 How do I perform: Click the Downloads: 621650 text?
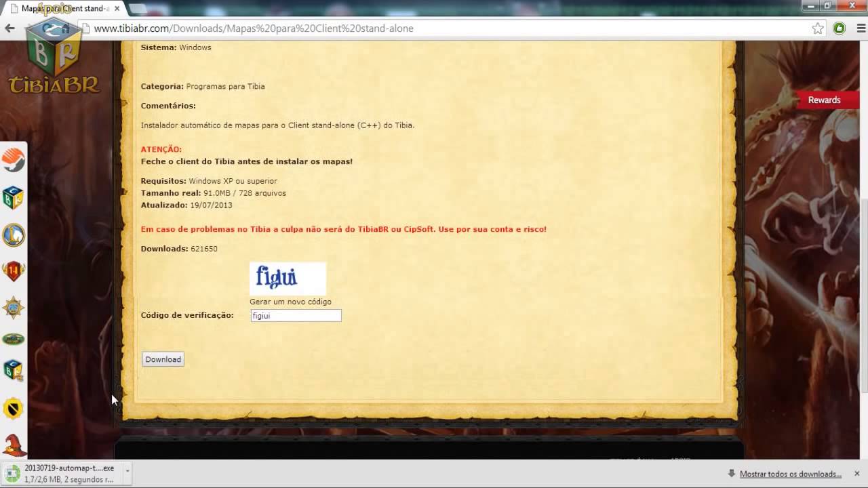(179, 249)
